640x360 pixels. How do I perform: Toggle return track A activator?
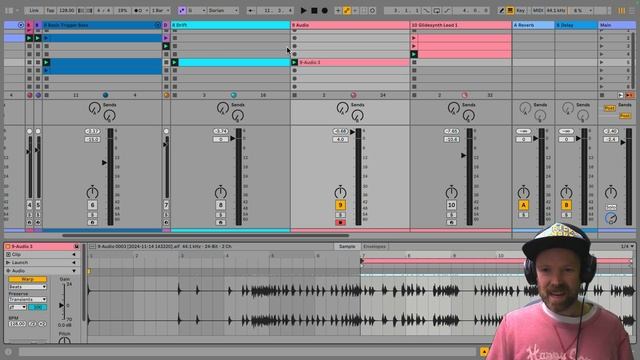(524, 205)
